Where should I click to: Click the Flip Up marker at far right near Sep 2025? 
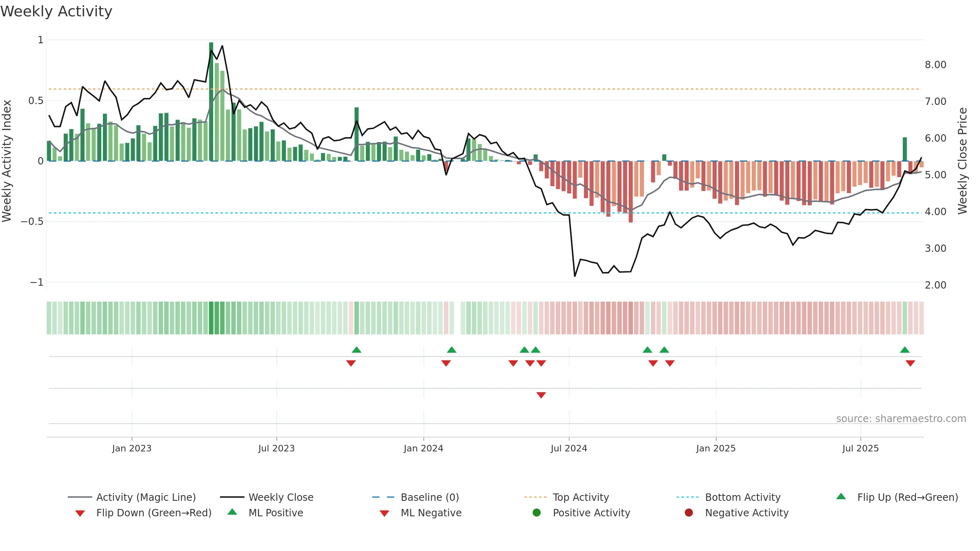(905, 350)
